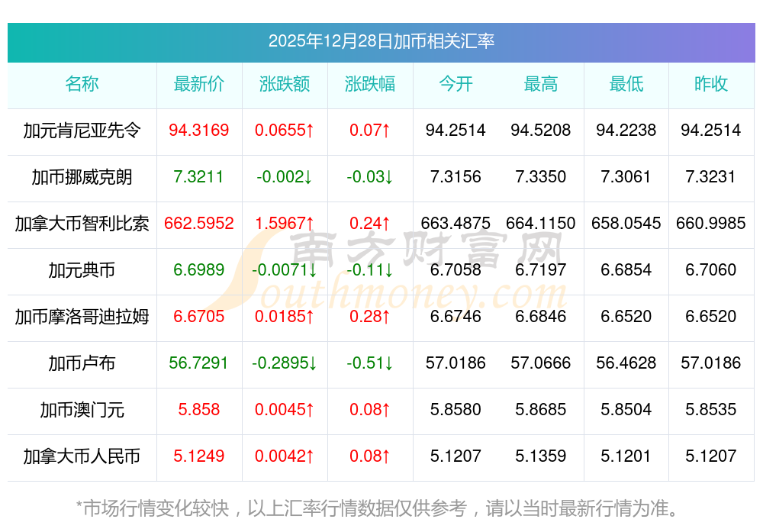Click the low value 94.2238
The image size is (763, 532).
[x=626, y=130]
